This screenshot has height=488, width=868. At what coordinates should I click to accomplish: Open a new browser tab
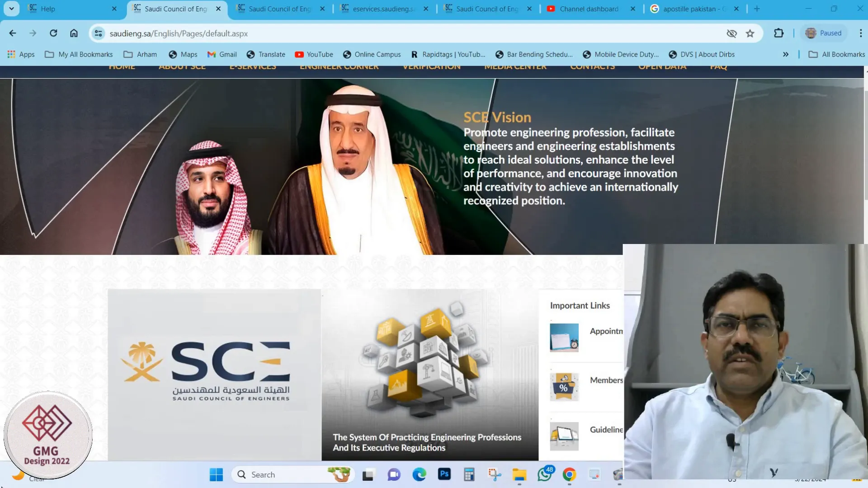click(x=757, y=9)
